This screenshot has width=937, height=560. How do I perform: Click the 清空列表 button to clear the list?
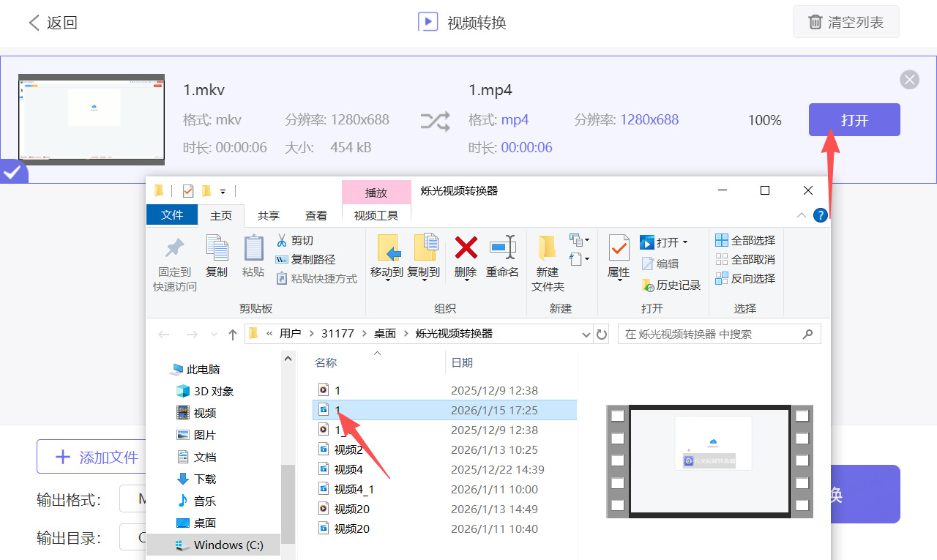pos(845,21)
